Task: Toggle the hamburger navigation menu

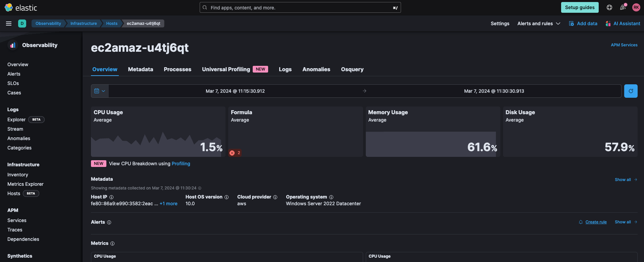Action: [x=9, y=24]
